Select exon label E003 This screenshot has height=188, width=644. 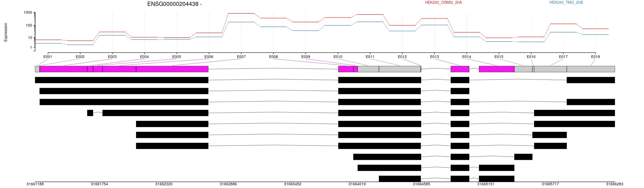pos(112,57)
